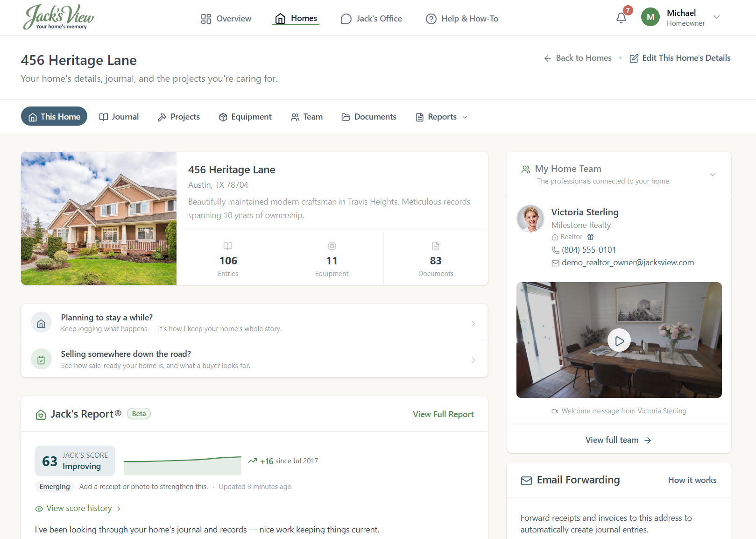Screen dimensions: 756x539
Task: Click the 83 Documents count
Action: coord(436,261)
